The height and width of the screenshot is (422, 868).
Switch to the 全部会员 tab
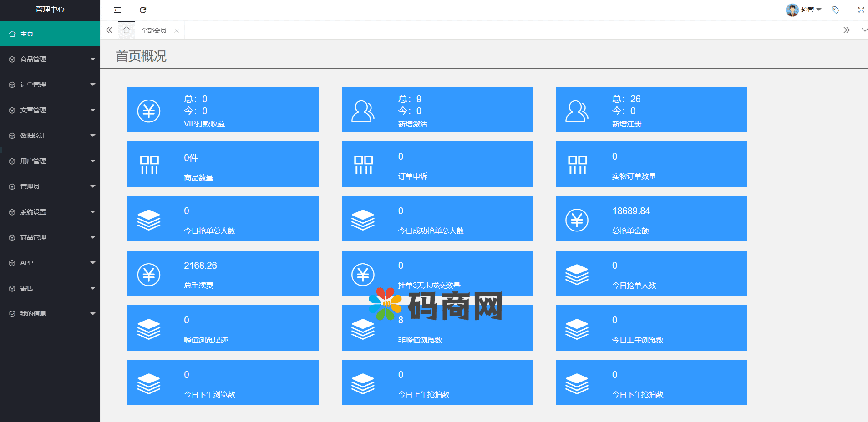(153, 30)
